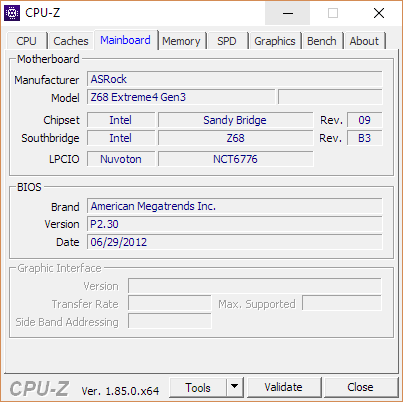
Task: Open the Caches tab
Action: [x=71, y=41]
